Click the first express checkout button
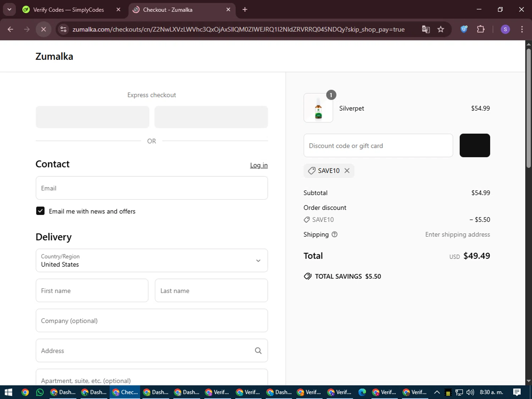The image size is (532, 399). pos(92,117)
